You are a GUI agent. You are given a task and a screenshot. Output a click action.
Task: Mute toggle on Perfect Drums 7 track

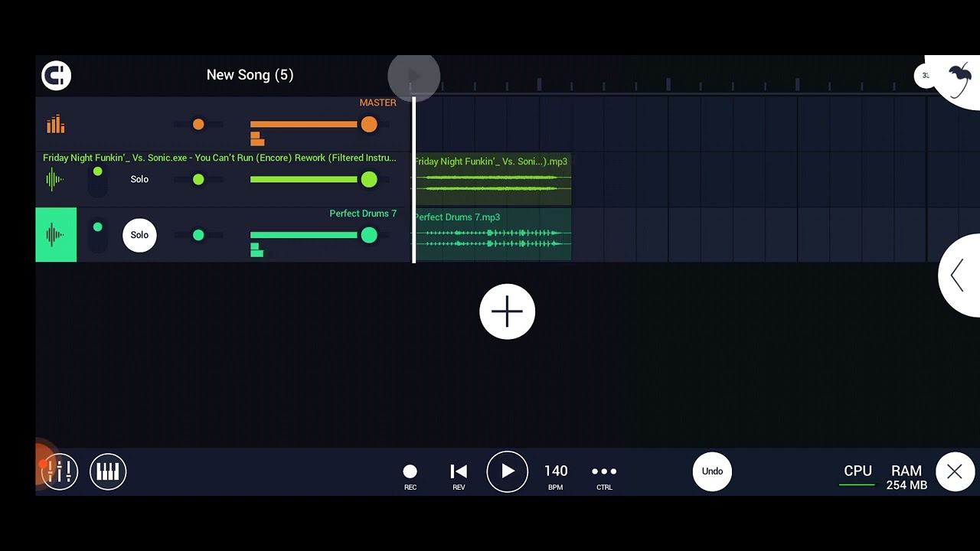97,235
